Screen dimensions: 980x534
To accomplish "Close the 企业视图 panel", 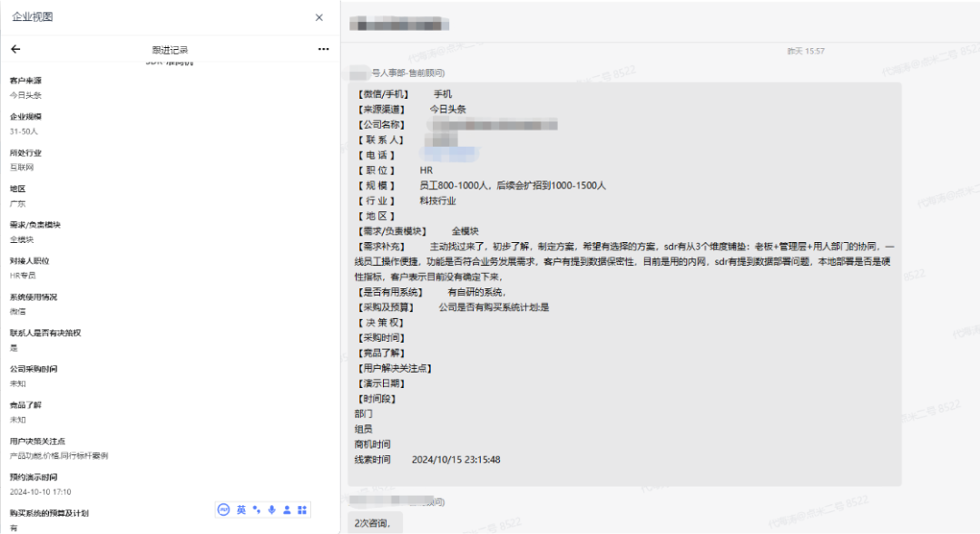I will click(x=318, y=17).
